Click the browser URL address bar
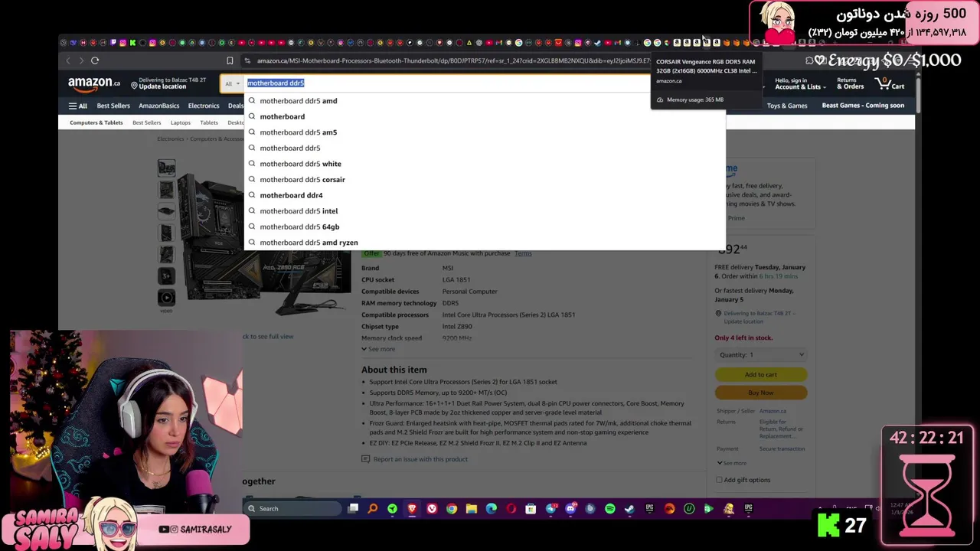The width and height of the screenshot is (980, 551). [452, 60]
